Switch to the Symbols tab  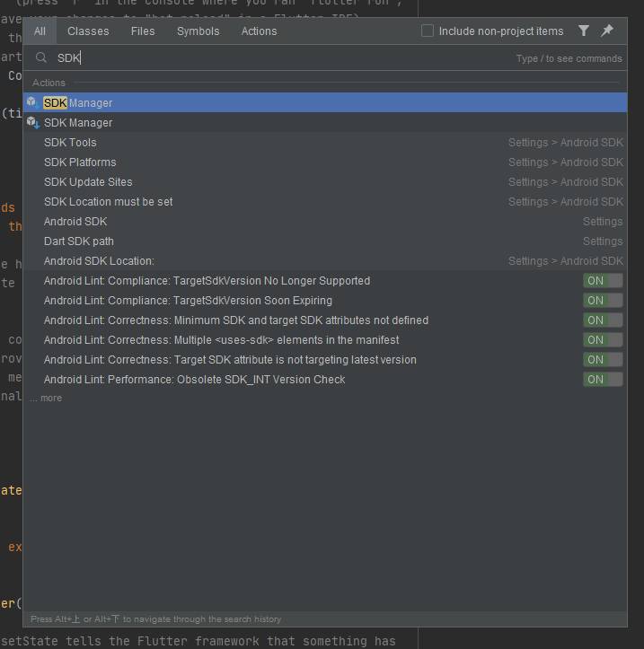pos(198,31)
